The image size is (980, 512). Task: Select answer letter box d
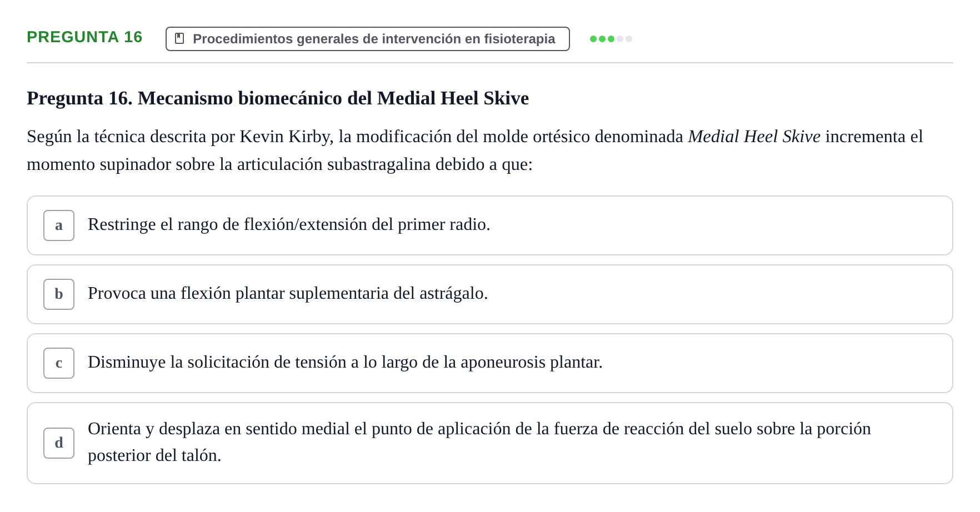pos(59,443)
